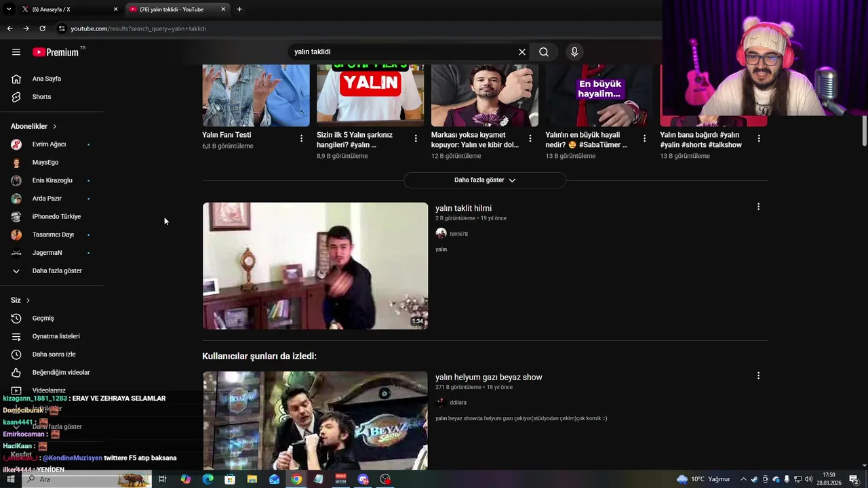Click the magnifier search button
This screenshot has width=868, height=488.
[x=544, y=52]
